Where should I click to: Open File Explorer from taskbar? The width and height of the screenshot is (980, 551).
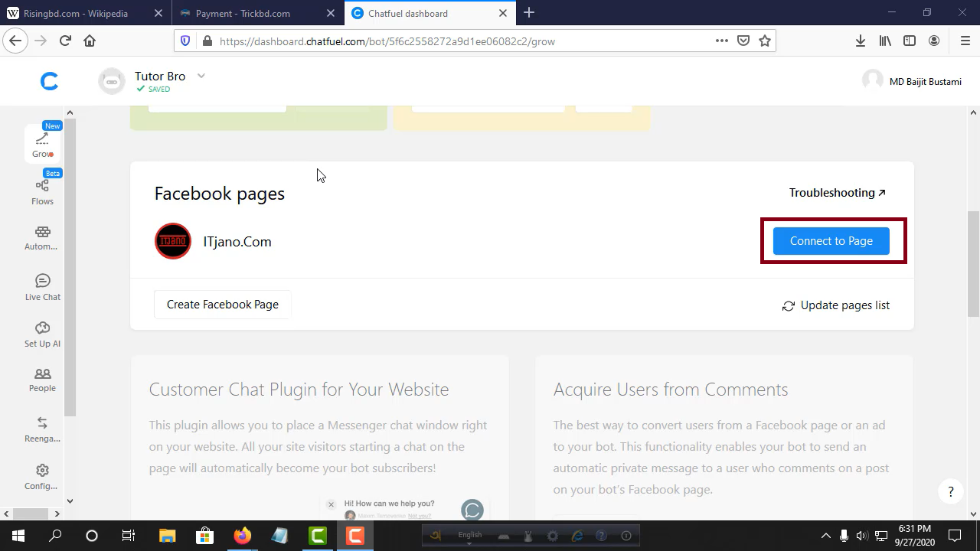click(x=167, y=536)
